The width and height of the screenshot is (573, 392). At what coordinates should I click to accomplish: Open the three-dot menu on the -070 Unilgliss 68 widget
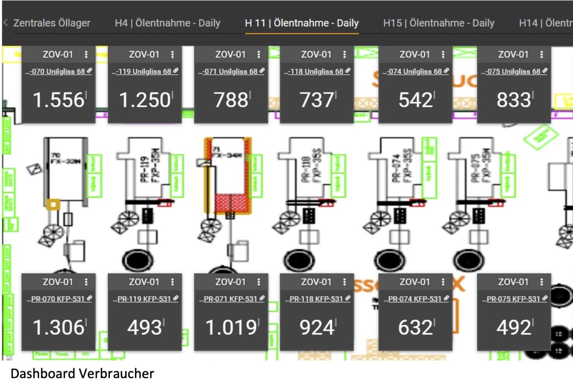[86, 54]
